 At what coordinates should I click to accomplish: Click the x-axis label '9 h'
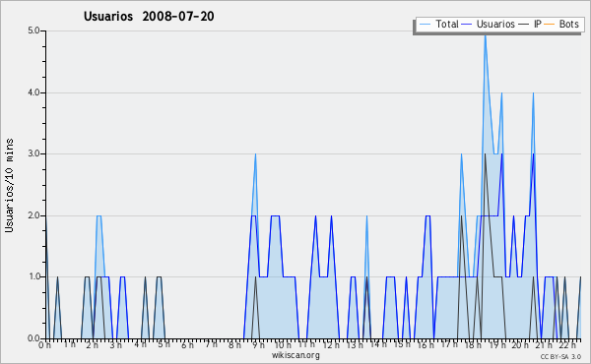(x=258, y=345)
